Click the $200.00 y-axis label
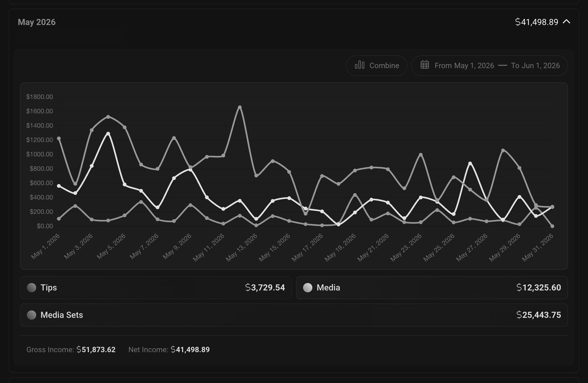This screenshot has width=588, height=383. [x=41, y=212]
